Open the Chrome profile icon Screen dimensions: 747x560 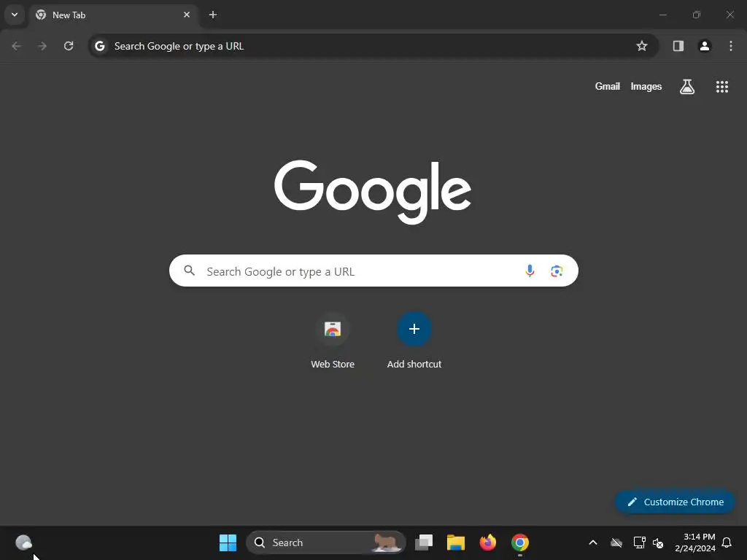(x=705, y=46)
